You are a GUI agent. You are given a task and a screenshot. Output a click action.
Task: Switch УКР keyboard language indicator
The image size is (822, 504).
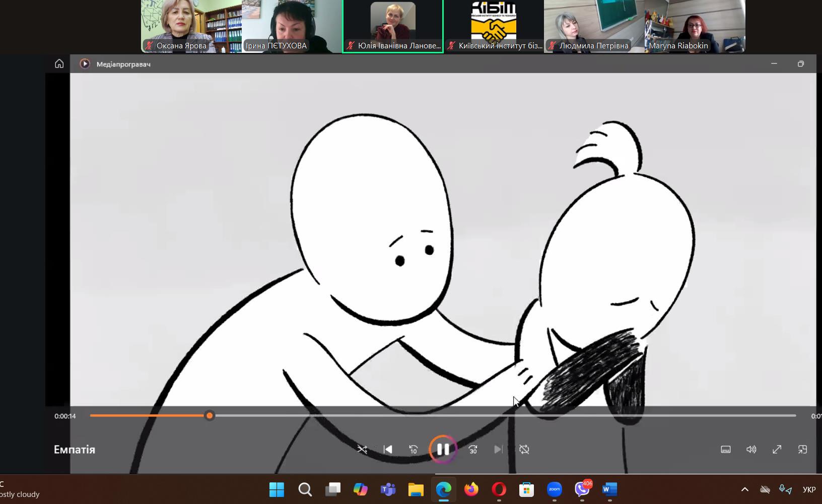pos(809,489)
